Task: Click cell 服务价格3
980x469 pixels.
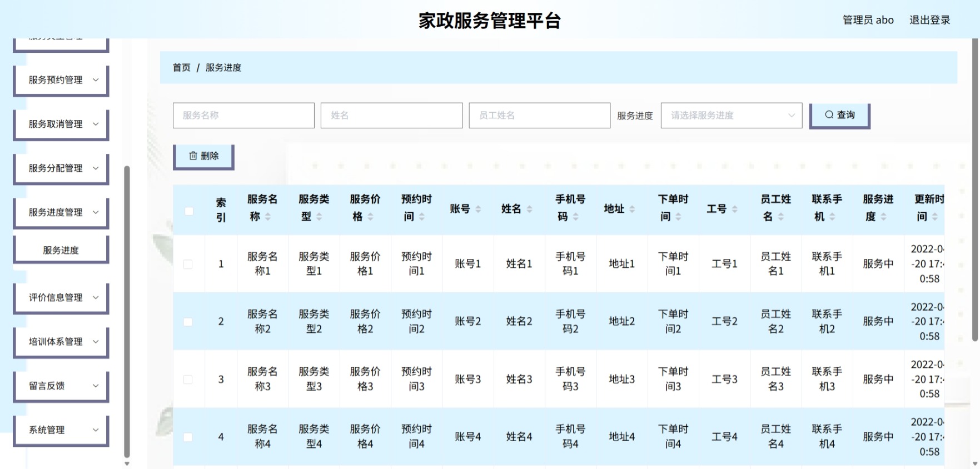Action: click(x=365, y=379)
